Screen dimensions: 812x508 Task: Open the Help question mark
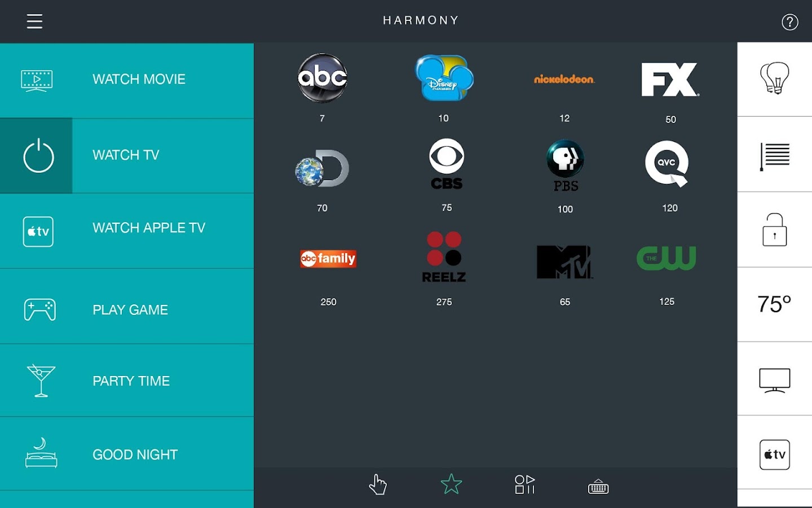pos(789,23)
